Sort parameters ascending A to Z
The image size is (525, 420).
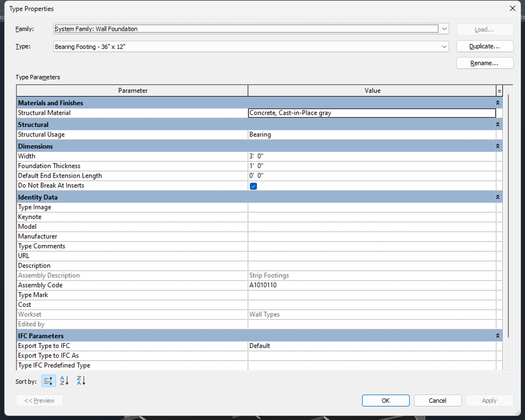point(64,381)
